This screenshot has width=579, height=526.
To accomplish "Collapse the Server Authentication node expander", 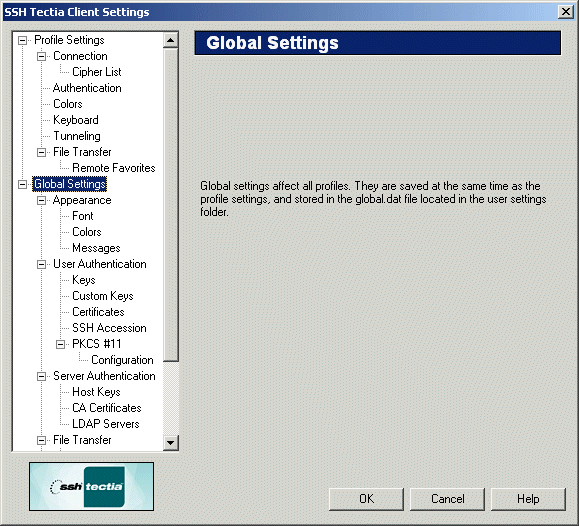I will (x=41, y=376).
